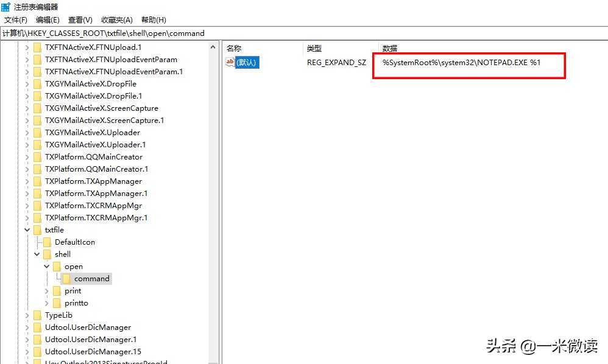
Task: Click the registry path address bar
Action: point(304,33)
